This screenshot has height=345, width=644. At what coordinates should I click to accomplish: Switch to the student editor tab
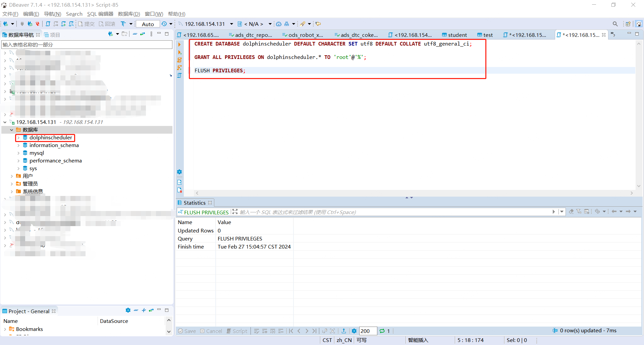pyautogui.click(x=454, y=35)
